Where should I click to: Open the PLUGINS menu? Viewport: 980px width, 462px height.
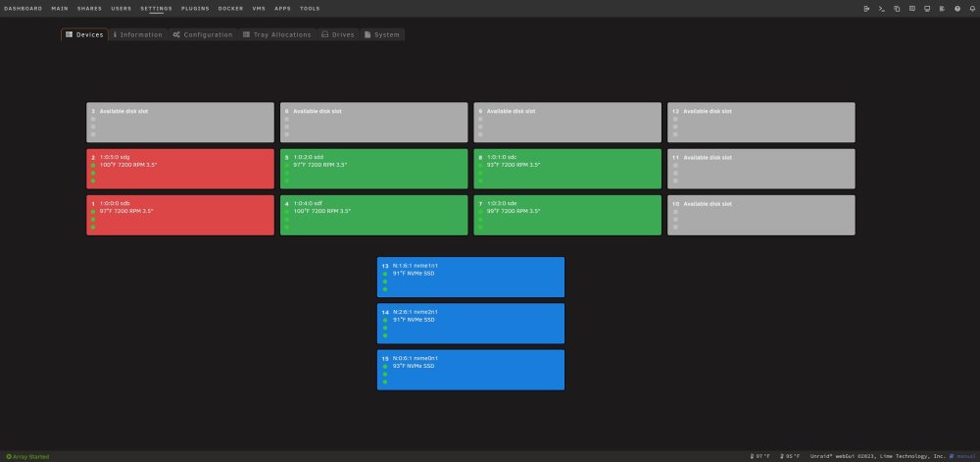click(195, 9)
